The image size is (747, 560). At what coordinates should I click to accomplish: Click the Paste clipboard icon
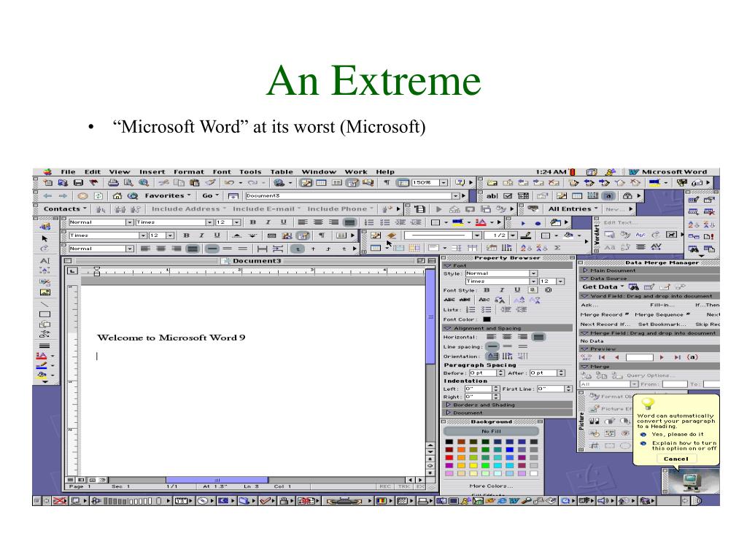point(194,183)
